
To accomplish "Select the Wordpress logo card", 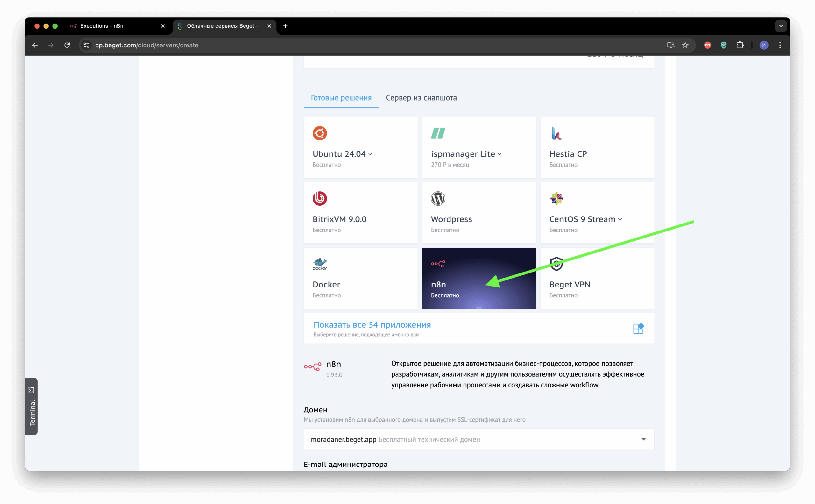I will click(x=438, y=199).
